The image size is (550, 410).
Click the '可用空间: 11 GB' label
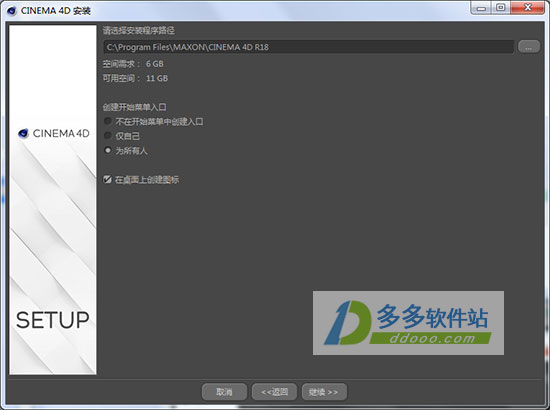(x=135, y=78)
